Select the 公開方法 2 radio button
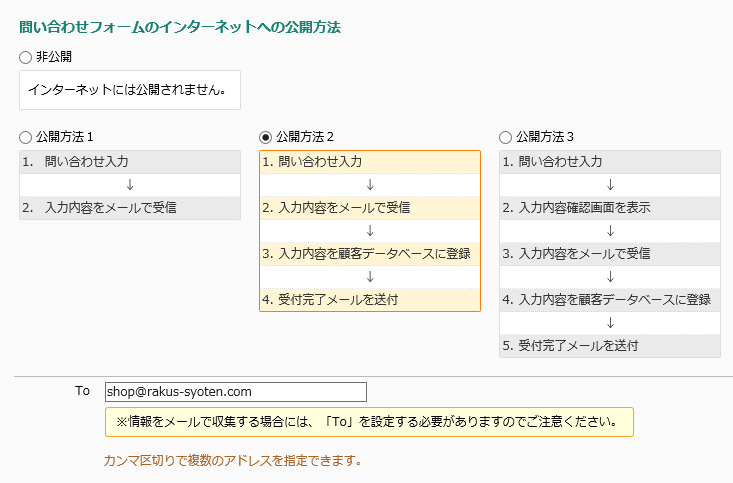This screenshot has width=733, height=483. [266, 137]
